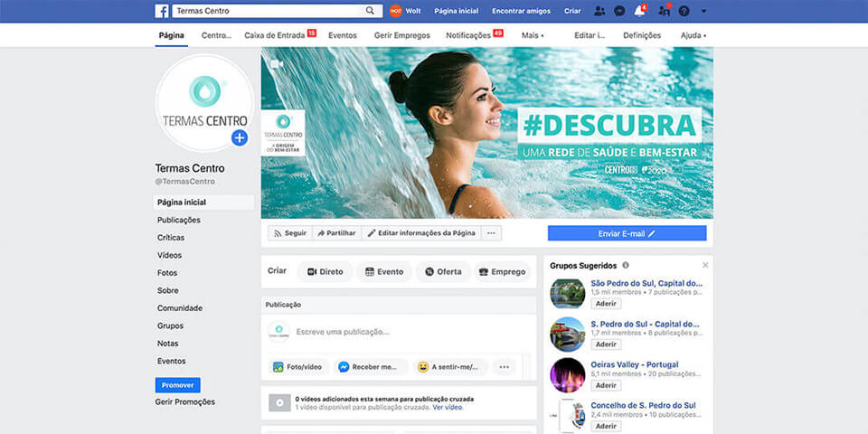Click the info icon beside Grupos Sugeridos
This screenshot has width=868, height=434.
(626, 266)
